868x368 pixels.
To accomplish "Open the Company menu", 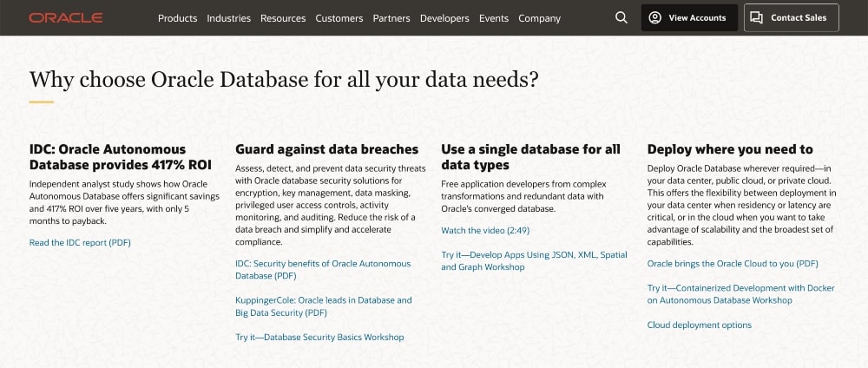I will point(540,18).
